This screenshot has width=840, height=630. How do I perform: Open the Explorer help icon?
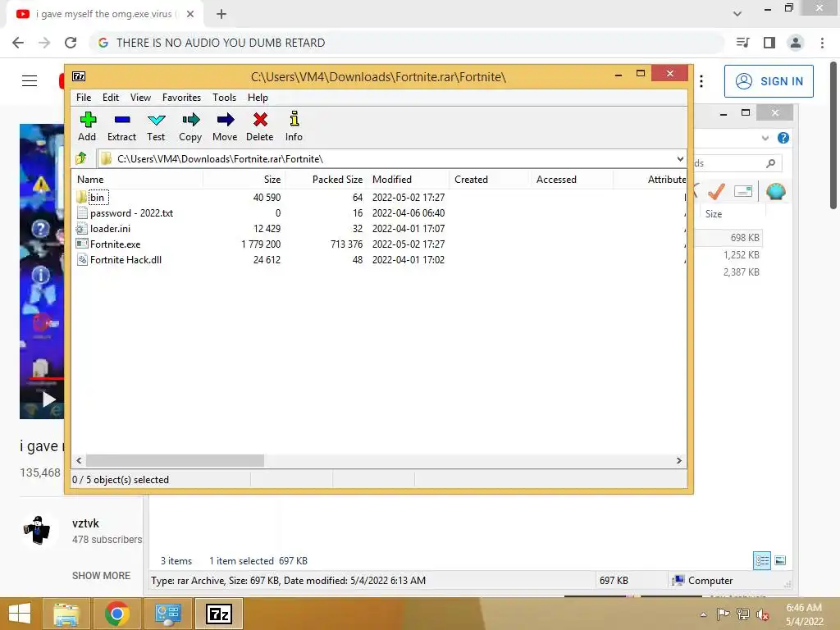coord(783,138)
